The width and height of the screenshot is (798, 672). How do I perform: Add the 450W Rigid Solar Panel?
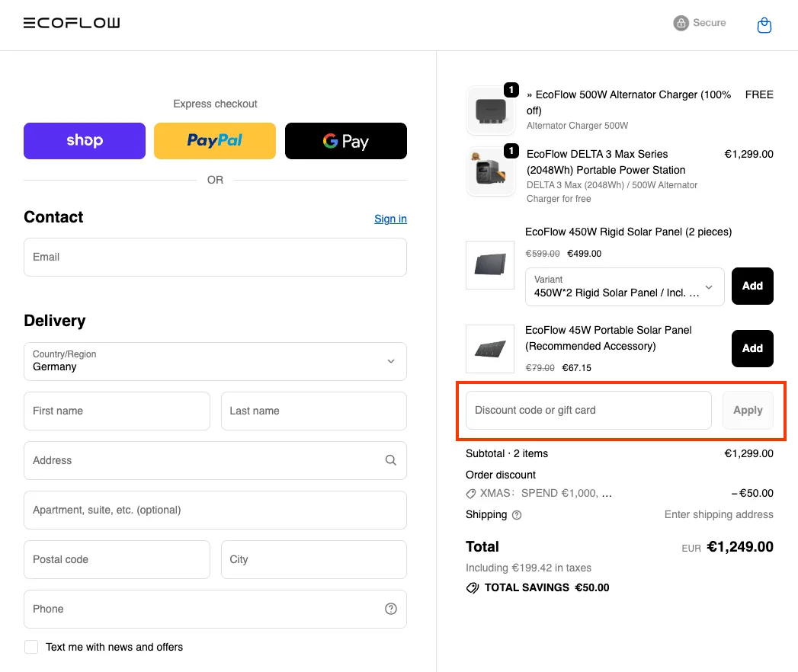[x=752, y=286]
